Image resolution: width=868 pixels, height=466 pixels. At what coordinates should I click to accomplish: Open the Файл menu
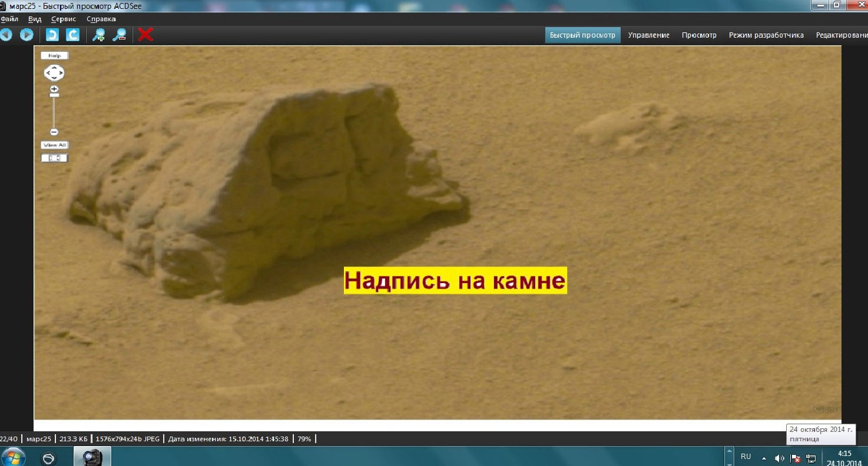(9, 19)
